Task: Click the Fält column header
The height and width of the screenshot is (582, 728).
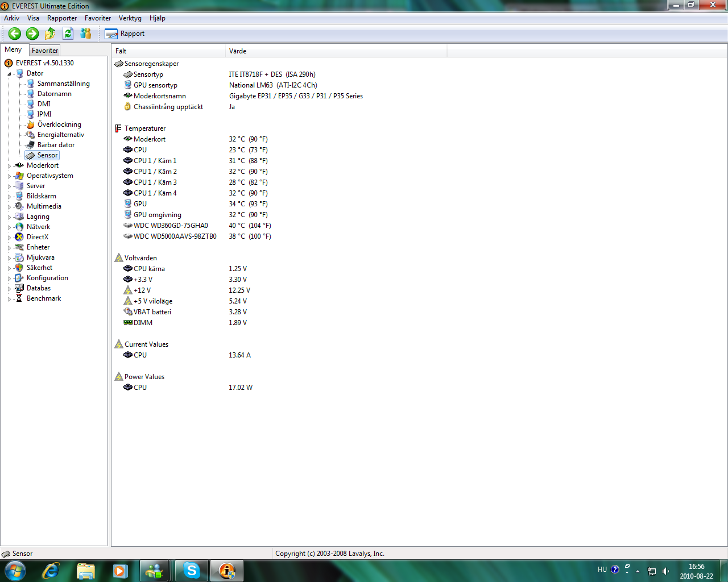Action: [168, 51]
